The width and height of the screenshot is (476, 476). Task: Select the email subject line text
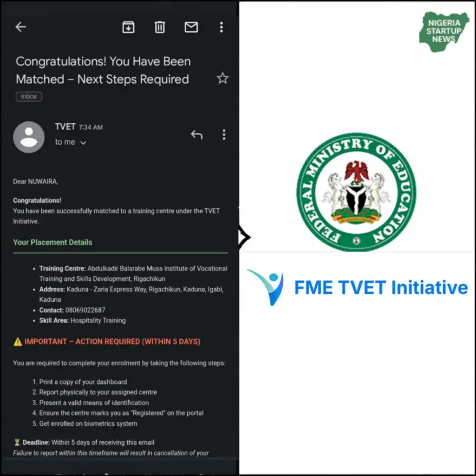click(x=103, y=70)
